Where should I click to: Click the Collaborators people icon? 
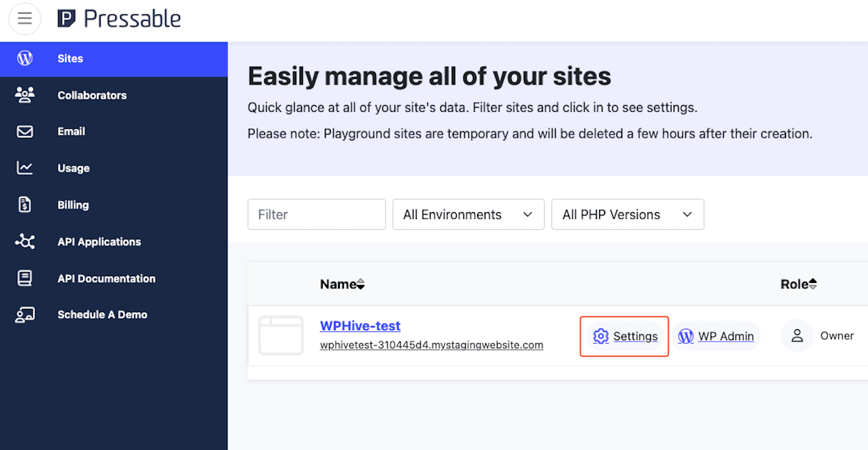tap(25, 95)
